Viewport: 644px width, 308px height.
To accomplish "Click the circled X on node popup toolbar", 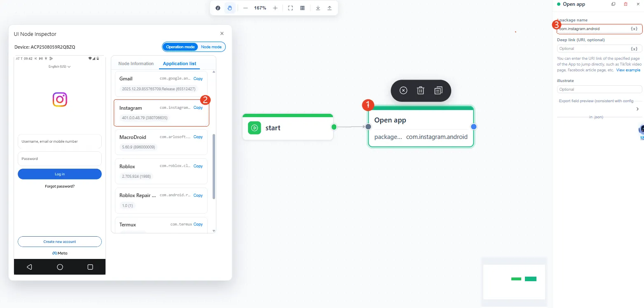I will coord(403,91).
